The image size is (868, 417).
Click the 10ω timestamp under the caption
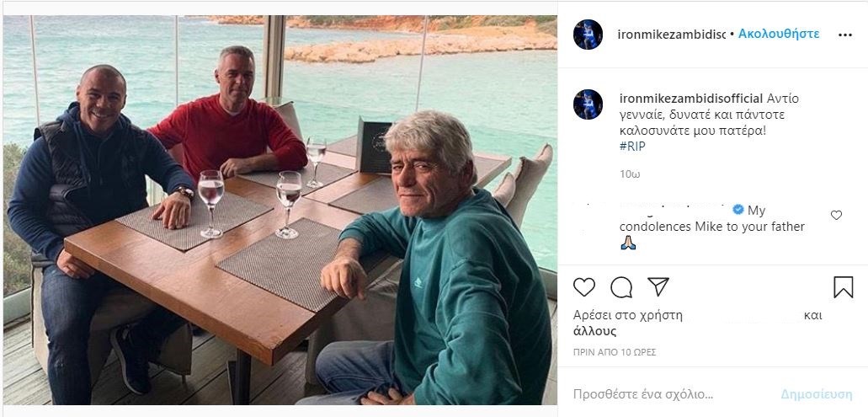tap(630, 174)
